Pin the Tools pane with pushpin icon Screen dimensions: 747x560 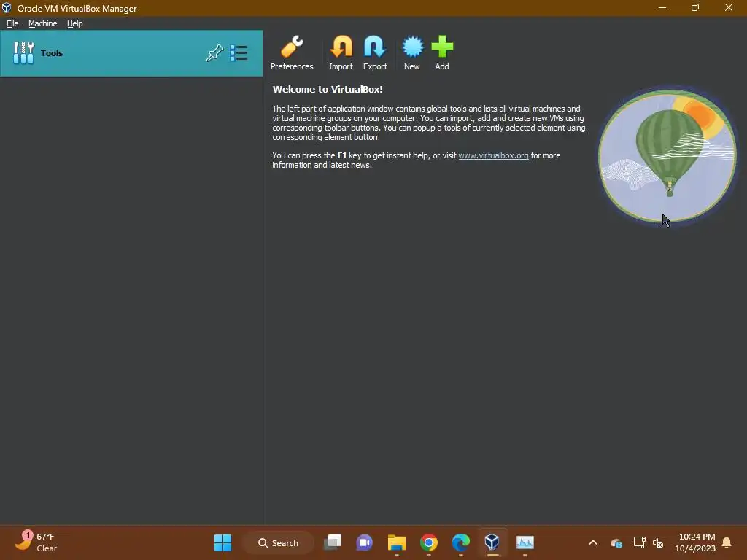(214, 52)
